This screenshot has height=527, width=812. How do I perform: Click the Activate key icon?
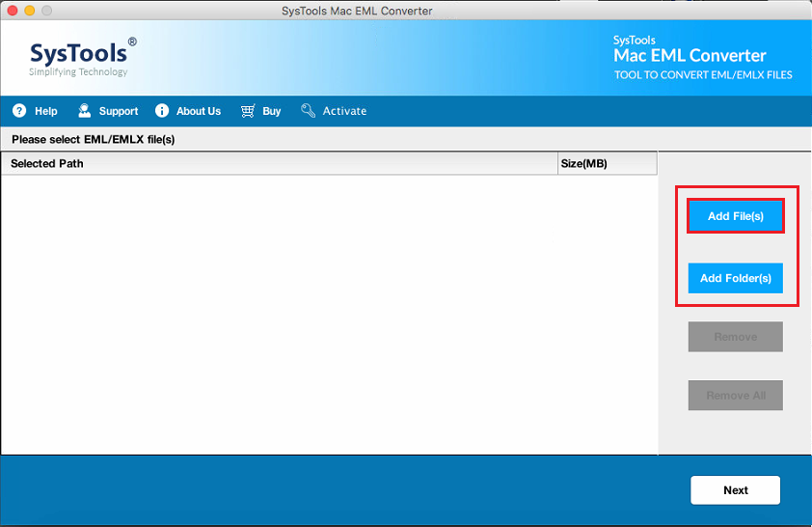(309, 110)
